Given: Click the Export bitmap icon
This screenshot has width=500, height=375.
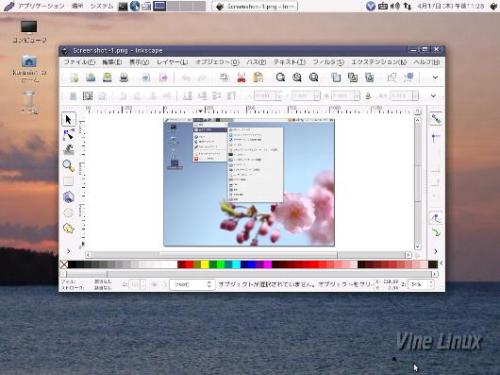Looking at the screenshot, I should [x=163, y=78].
